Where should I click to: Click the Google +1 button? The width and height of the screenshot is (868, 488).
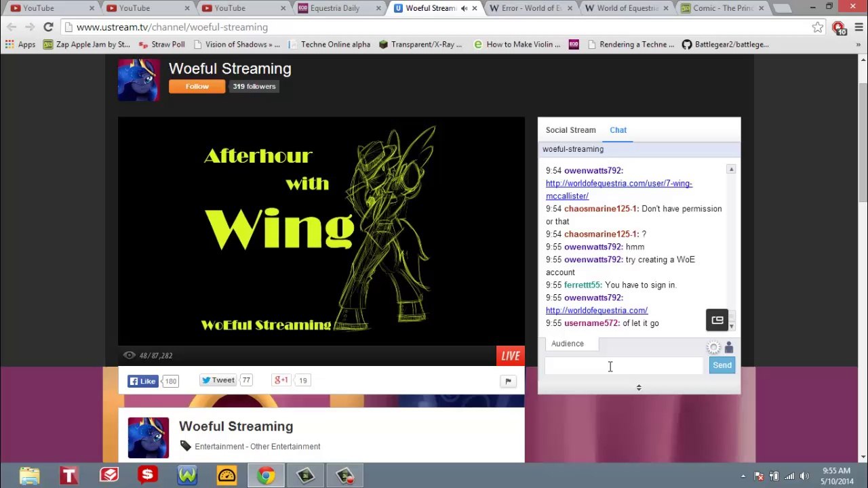point(281,380)
